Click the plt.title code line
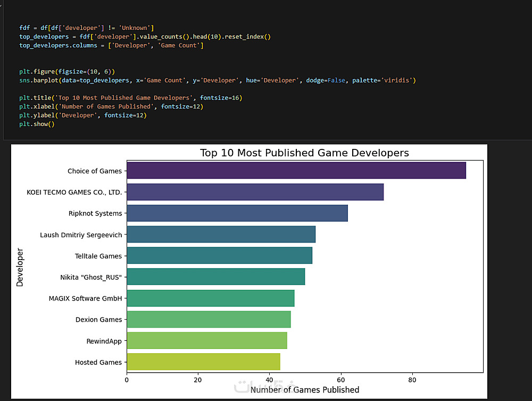 pos(131,98)
